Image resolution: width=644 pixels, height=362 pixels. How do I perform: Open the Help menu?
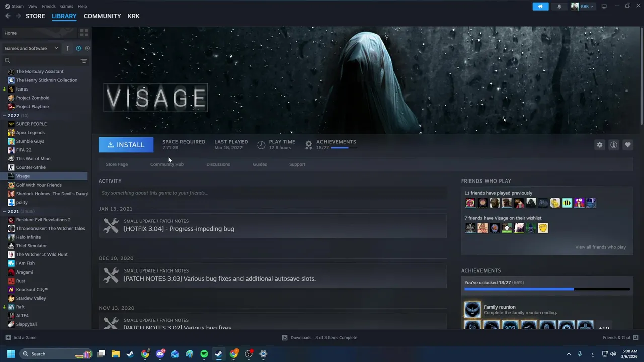pos(82,6)
